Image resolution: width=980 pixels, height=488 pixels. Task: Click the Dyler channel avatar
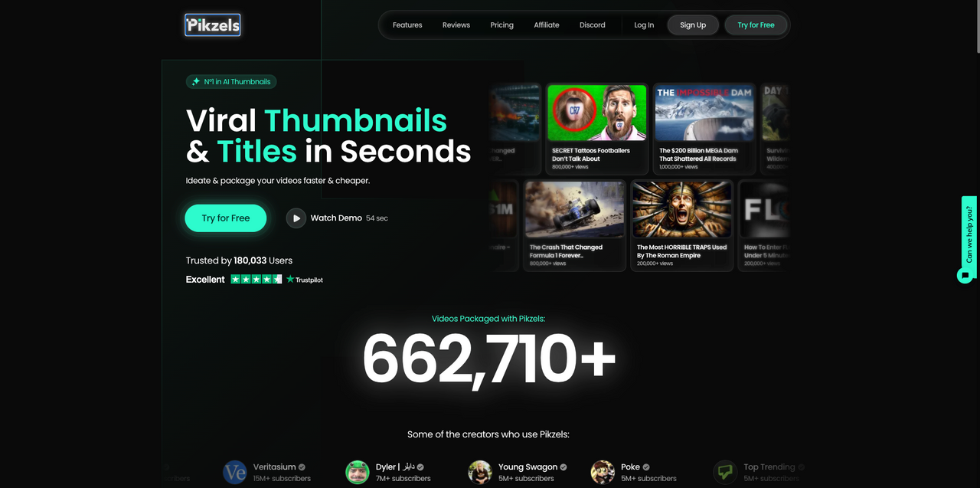coord(358,472)
